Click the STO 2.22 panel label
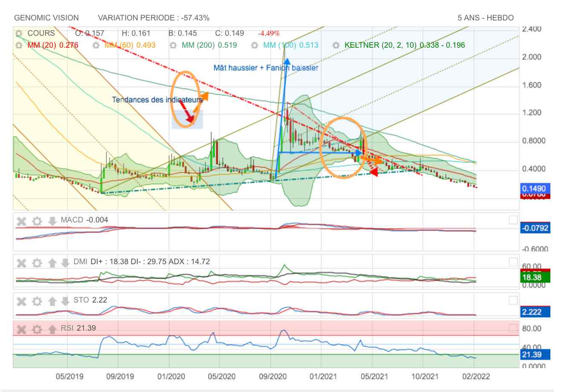This screenshot has height=392, width=567. click(x=90, y=300)
